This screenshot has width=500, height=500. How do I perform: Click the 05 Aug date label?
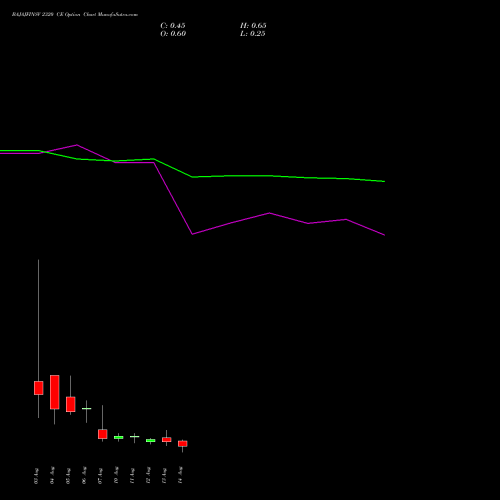click(x=68, y=476)
